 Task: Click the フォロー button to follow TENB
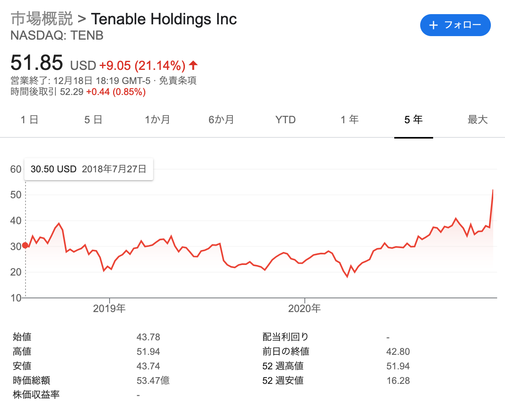(x=455, y=25)
